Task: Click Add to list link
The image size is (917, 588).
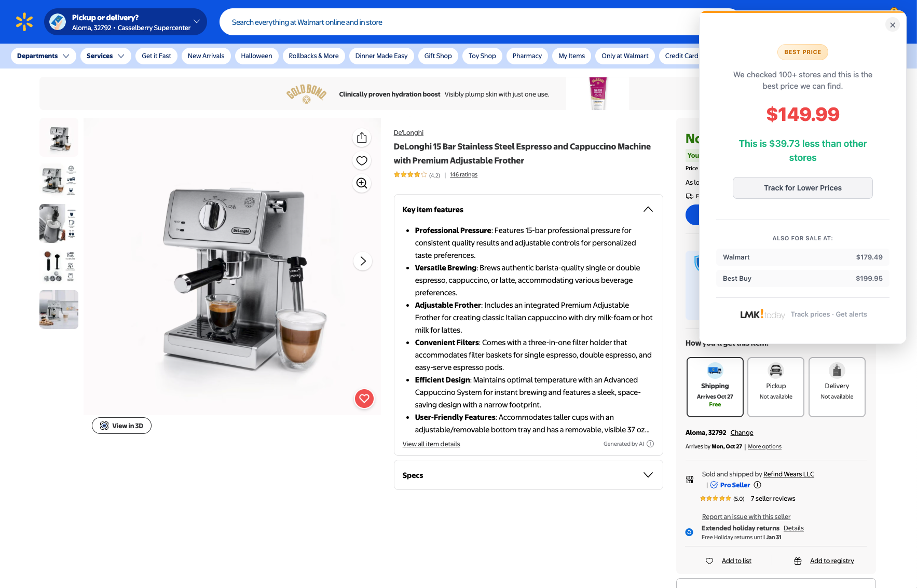Action: (736, 561)
